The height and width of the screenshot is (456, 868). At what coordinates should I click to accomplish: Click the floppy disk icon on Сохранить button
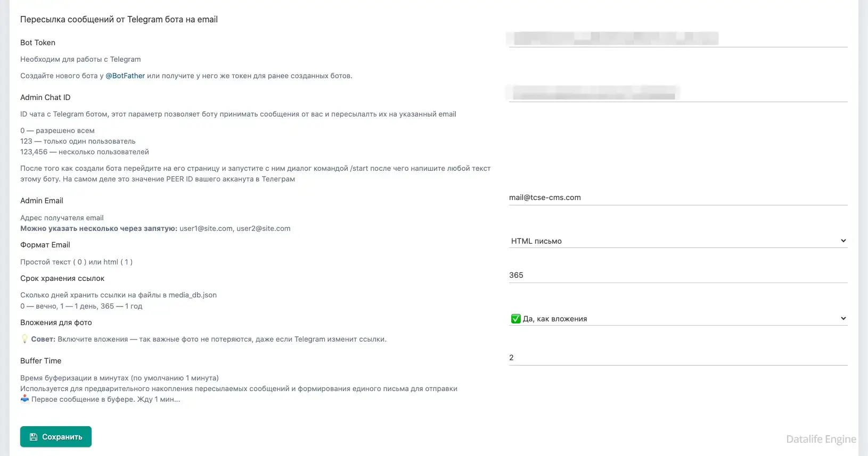(34, 437)
